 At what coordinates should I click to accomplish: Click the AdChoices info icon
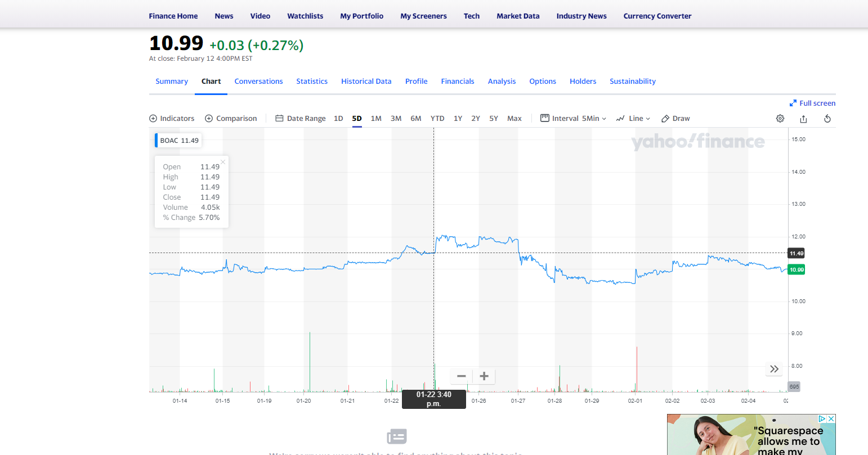tap(822, 419)
